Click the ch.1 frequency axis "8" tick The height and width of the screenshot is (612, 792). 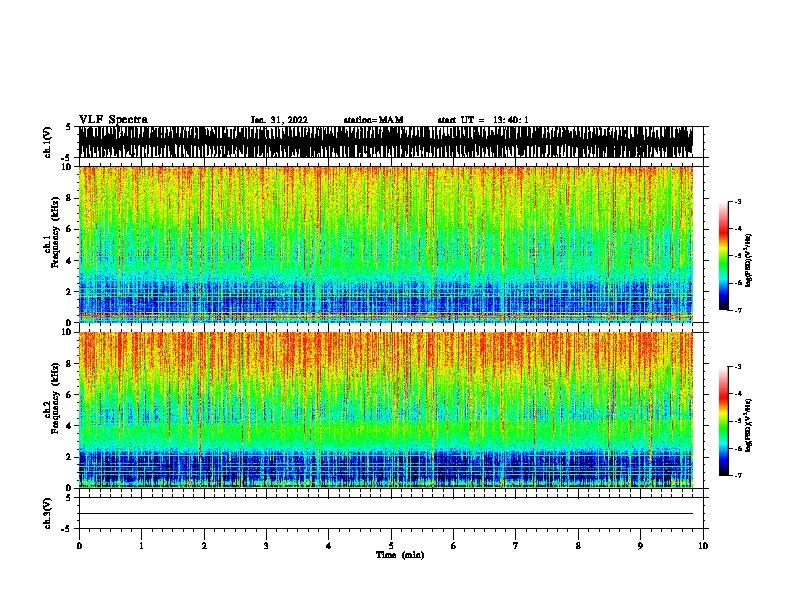click(69, 198)
